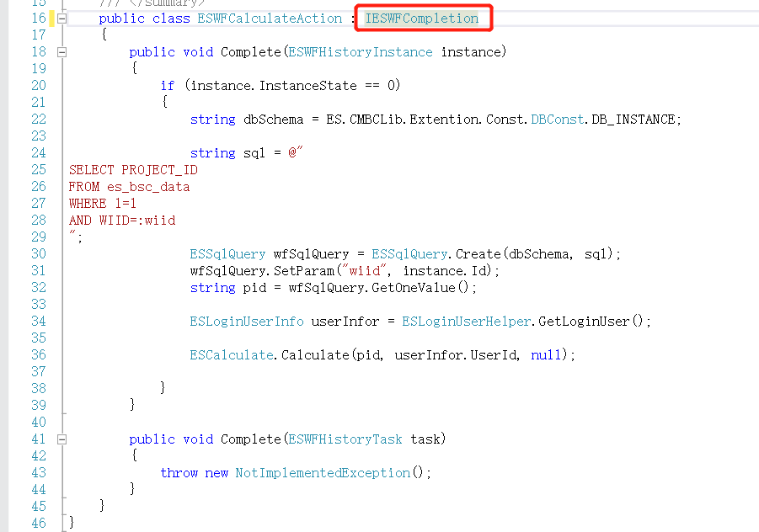The image size is (759, 532).
Task: Click null argument on line 36
Action: click(x=546, y=355)
